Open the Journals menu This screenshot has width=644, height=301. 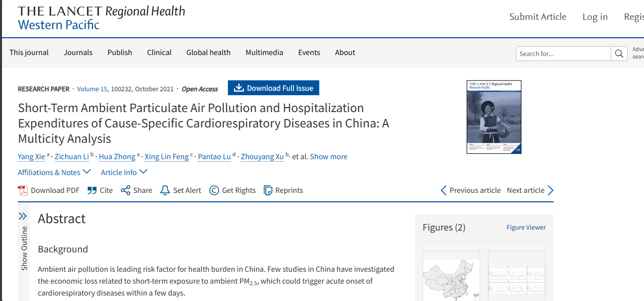click(78, 53)
